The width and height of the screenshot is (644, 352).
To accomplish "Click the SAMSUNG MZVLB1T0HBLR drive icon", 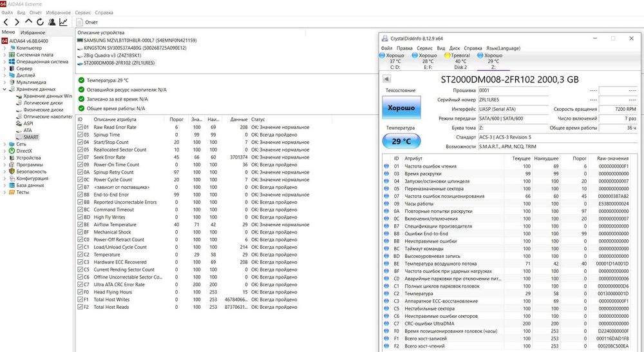I will [80, 41].
